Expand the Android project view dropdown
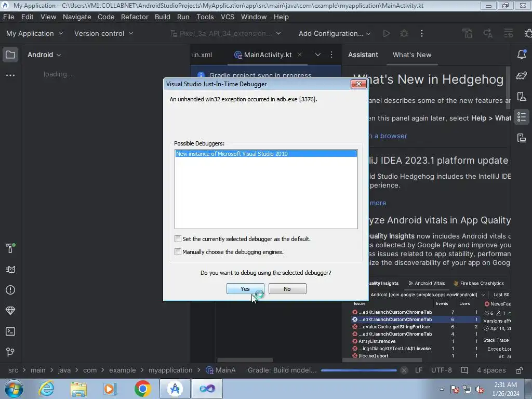 click(44, 55)
